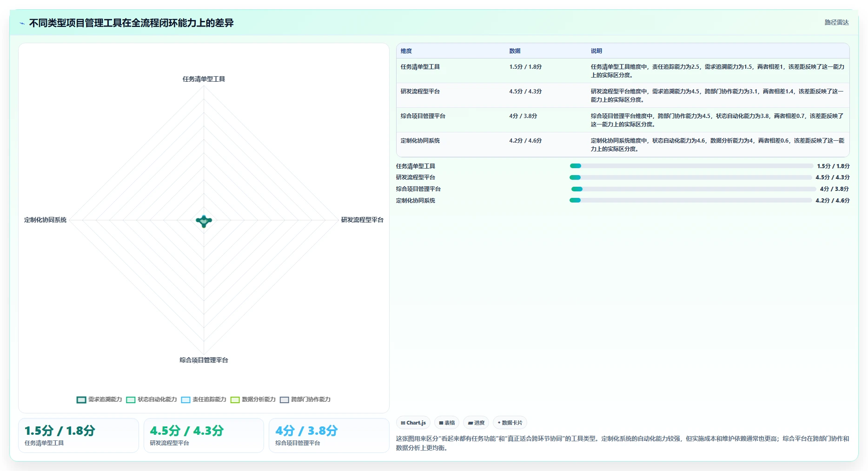868x471 pixels.
Task: Click the 任务清单型工具 explanation text in the table
Action: point(717,71)
